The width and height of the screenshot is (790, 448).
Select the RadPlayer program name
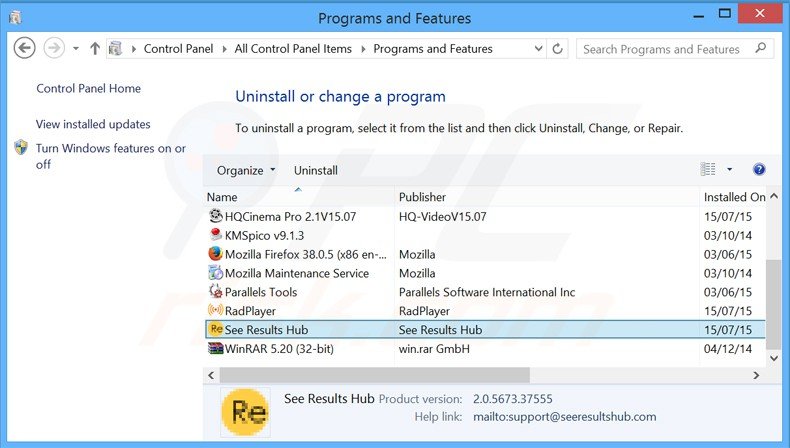[x=250, y=311]
